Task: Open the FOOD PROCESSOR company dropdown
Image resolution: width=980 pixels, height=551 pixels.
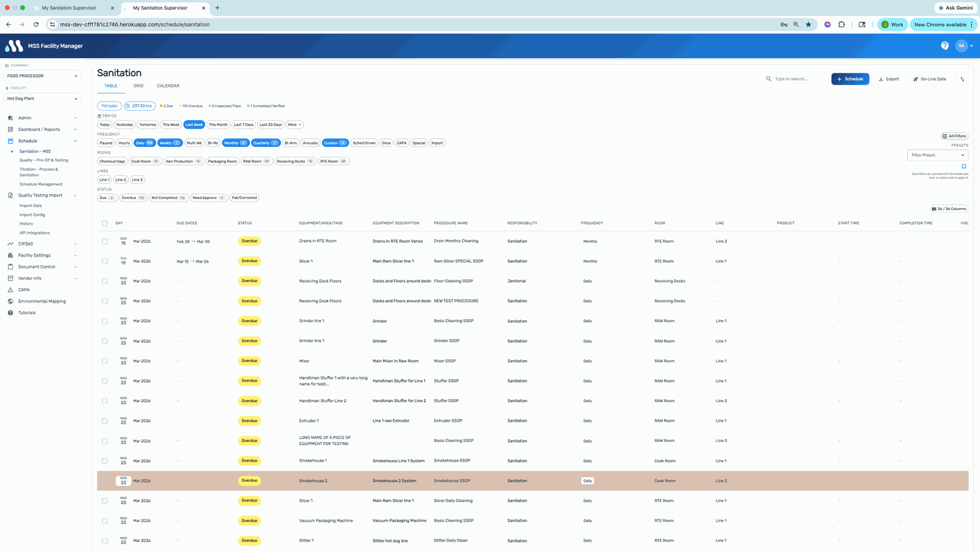Action: pyautogui.click(x=42, y=76)
